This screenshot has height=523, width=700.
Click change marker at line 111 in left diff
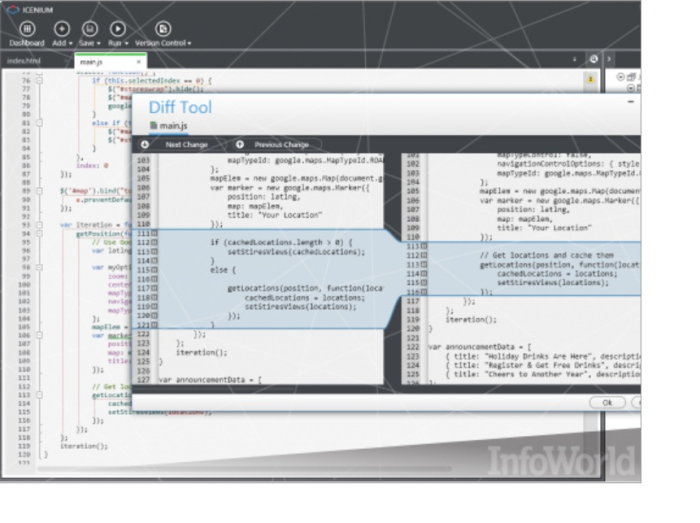click(x=154, y=233)
